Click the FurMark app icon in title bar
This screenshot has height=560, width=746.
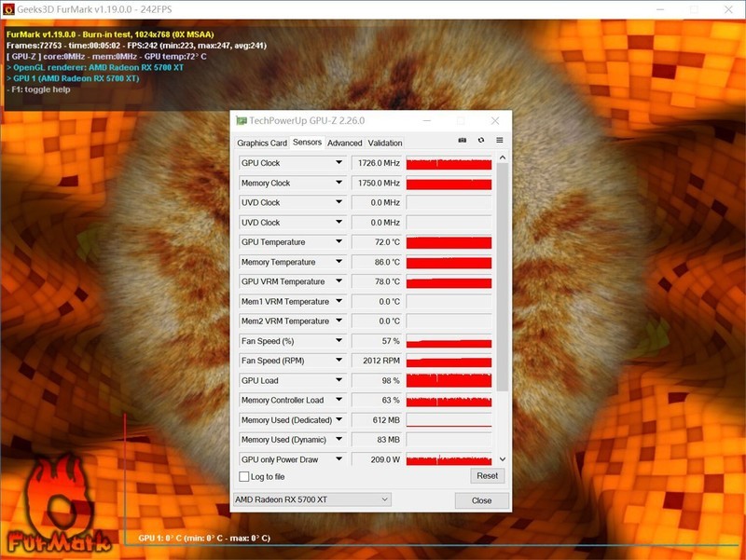point(8,9)
